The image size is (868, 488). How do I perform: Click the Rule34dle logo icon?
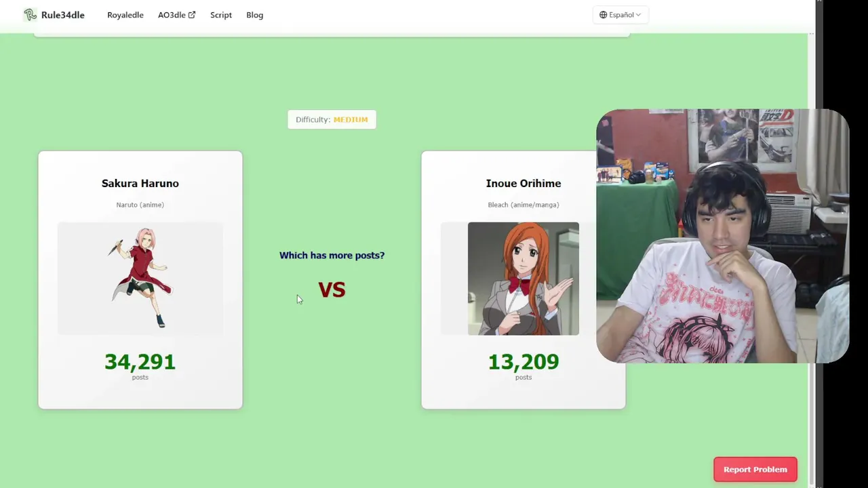tap(31, 14)
